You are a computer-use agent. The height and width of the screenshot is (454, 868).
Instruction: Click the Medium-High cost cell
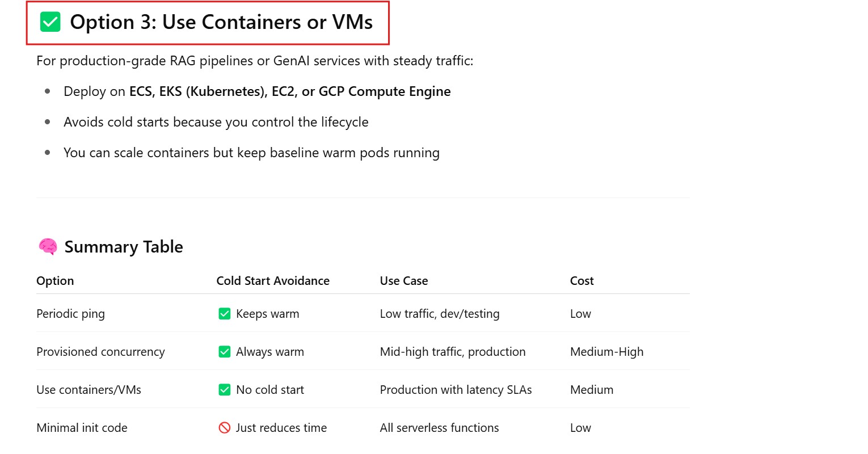606,352
